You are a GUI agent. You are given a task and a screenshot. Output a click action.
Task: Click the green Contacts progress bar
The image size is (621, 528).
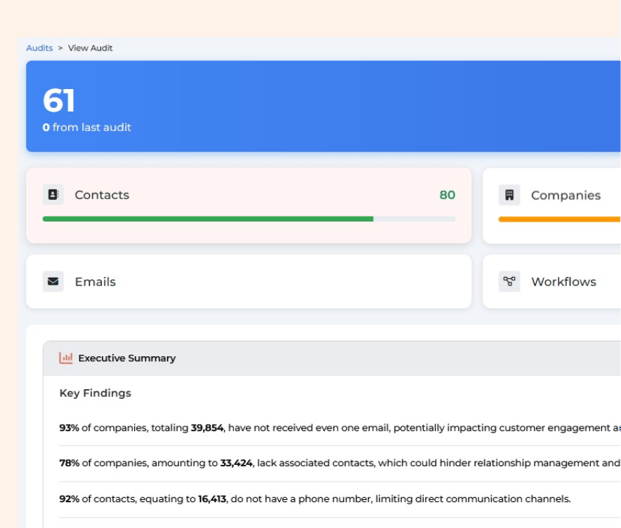(208, 218)
